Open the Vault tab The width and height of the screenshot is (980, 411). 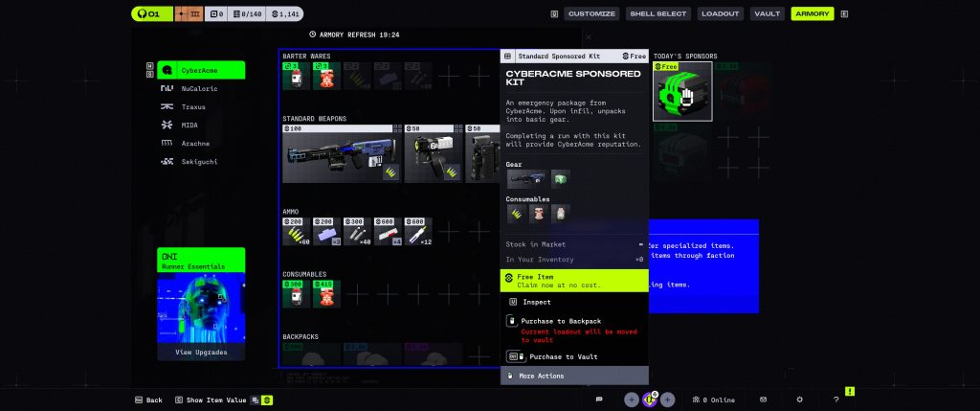point(766,13)
